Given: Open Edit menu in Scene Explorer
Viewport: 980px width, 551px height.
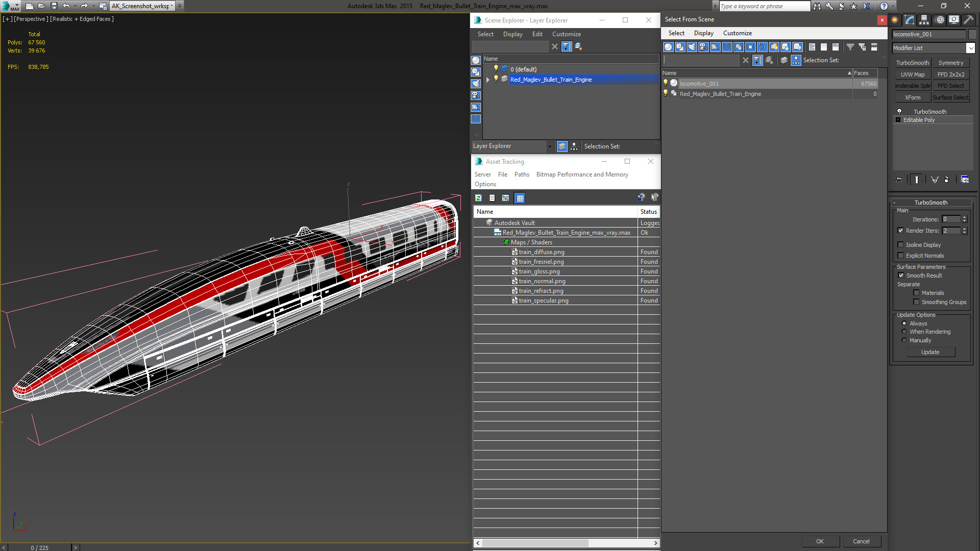Looking at the screenshot, I should 537,34.
